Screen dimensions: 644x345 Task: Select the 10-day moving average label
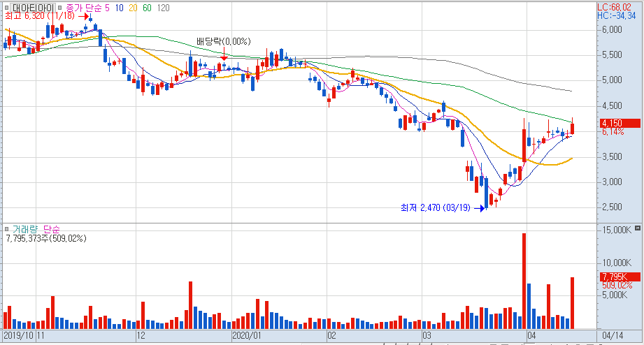tap(119, 8)
